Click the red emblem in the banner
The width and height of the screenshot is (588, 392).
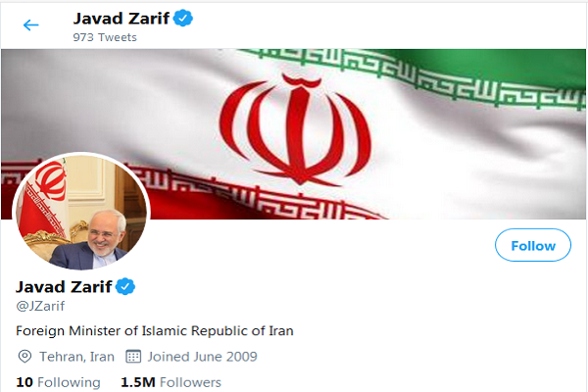pos(296,129)
